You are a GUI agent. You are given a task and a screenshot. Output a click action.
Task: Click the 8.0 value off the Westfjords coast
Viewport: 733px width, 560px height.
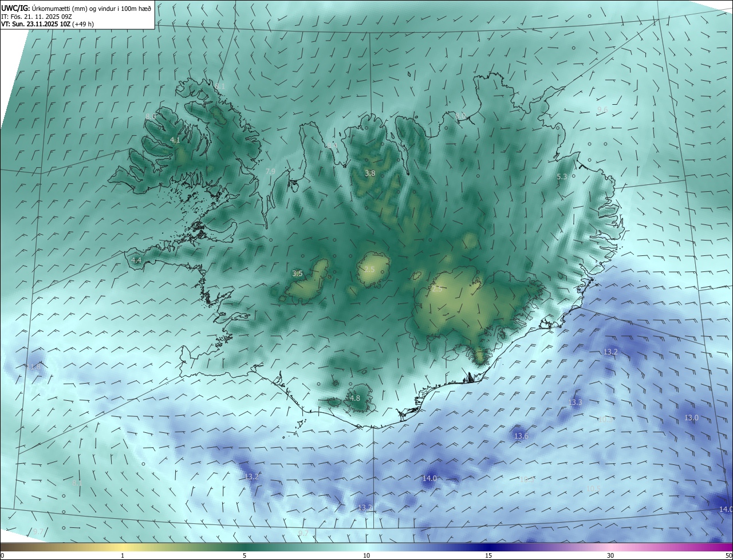click(151, 116)
